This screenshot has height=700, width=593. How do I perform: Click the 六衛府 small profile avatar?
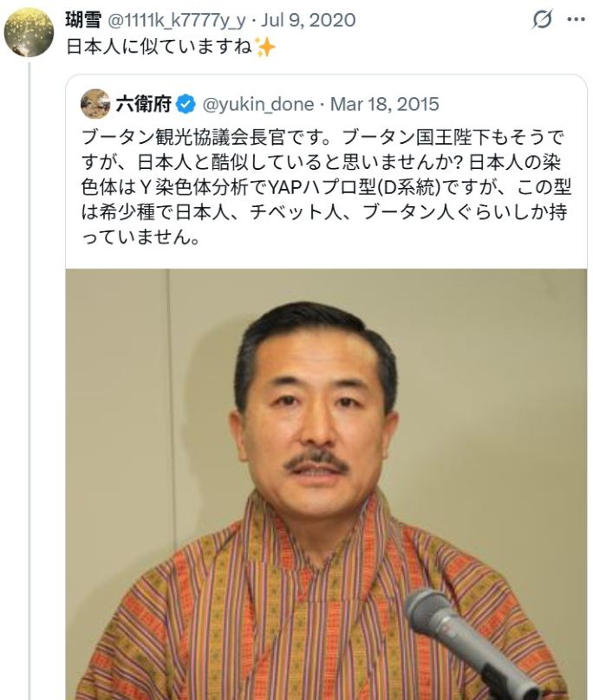95,104
